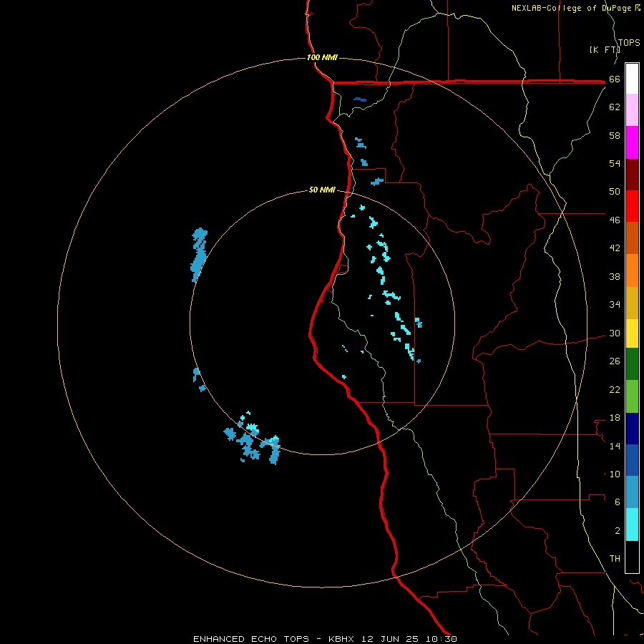644x644 pixels.
Task: Pick the bright orange legend swatch
Action: click(x=632, y=270)
